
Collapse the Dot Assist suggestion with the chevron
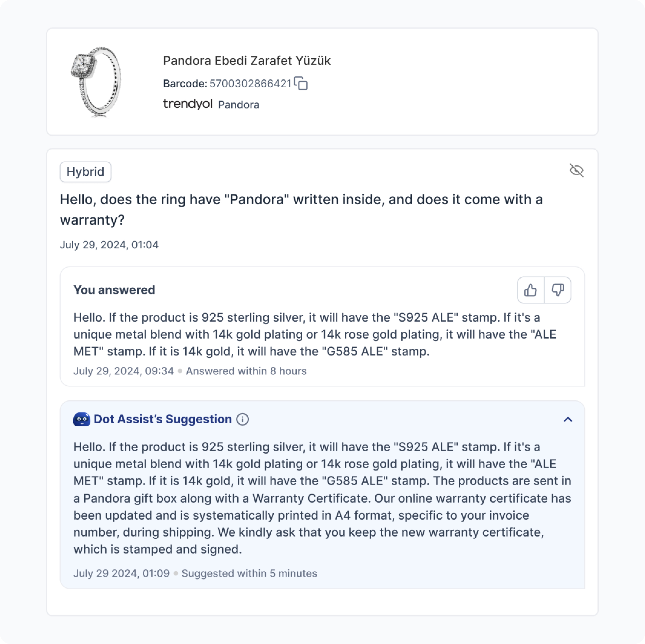568,420
